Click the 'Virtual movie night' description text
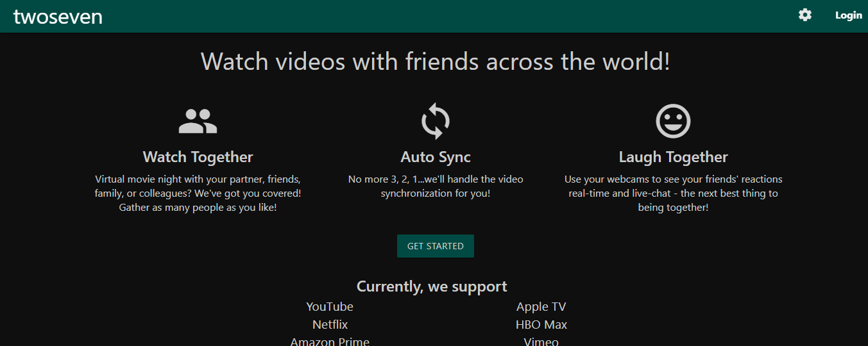868x346 pixels. pyautogui.click(x=198, y=194)
